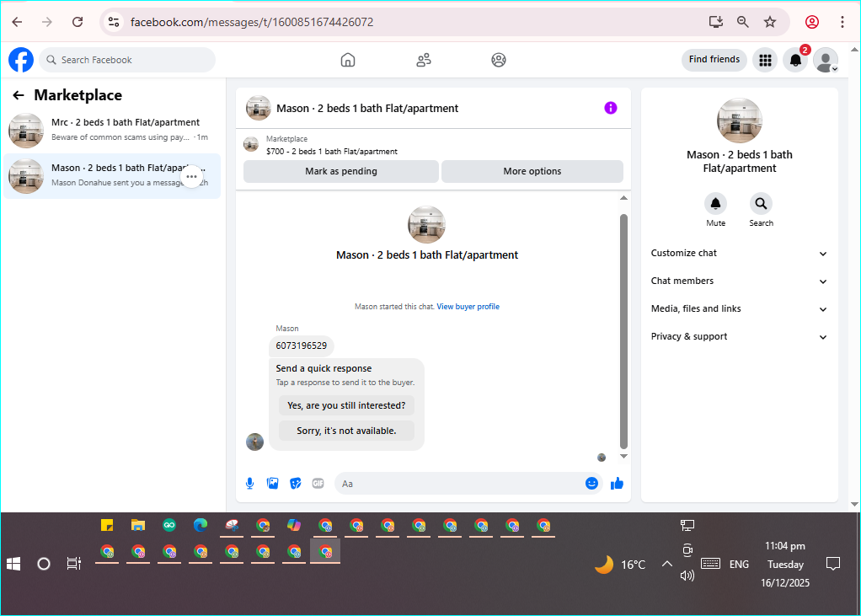Open the 16°C weather widget

[621, 565]
